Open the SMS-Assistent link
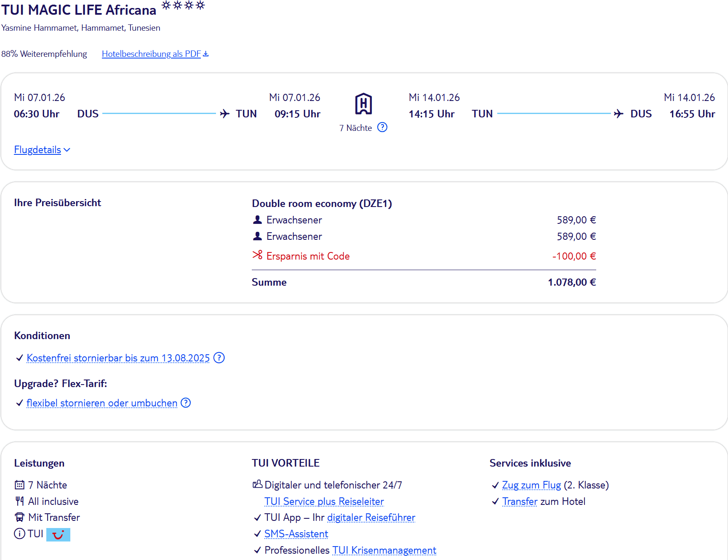Image resolution: width=728 pixels, height=560 pixels. (x=296, y=534)
